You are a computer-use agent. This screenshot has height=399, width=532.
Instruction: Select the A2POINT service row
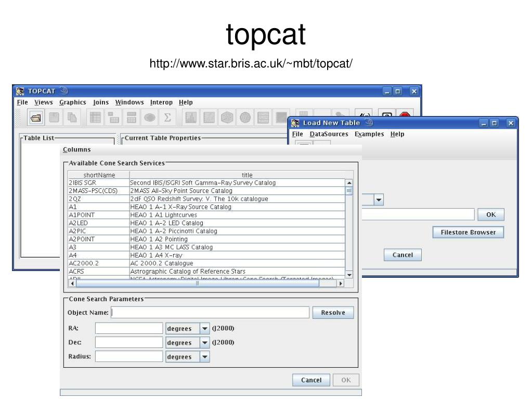coord(206,239)
